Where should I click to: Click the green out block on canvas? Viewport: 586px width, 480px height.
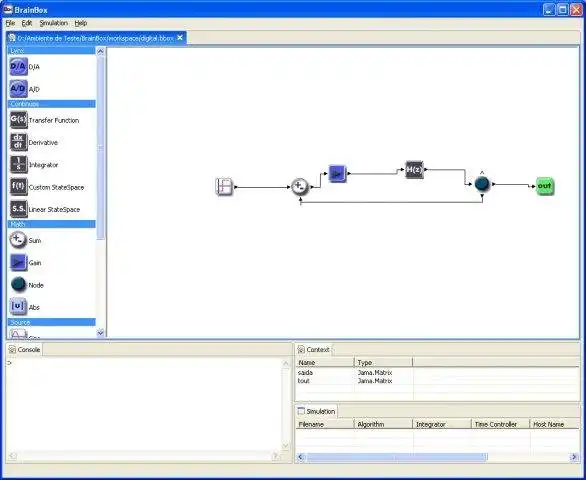click(x=545, y=186)
